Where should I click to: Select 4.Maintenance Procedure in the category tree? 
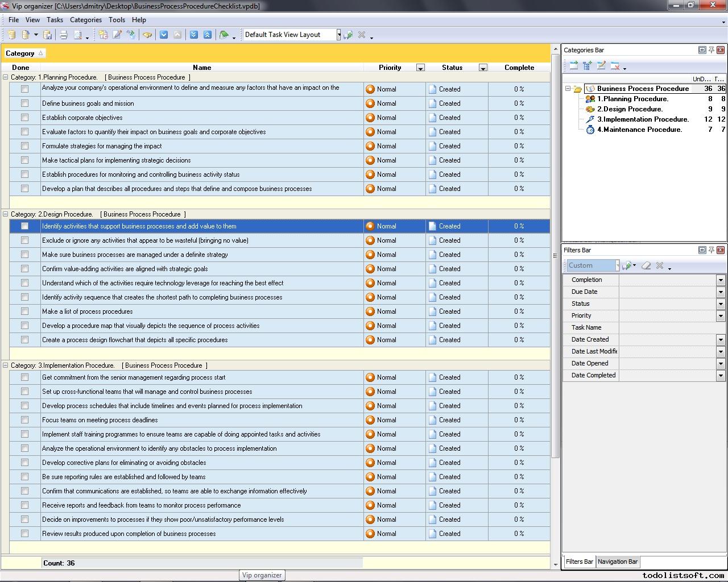click(639, 130)
